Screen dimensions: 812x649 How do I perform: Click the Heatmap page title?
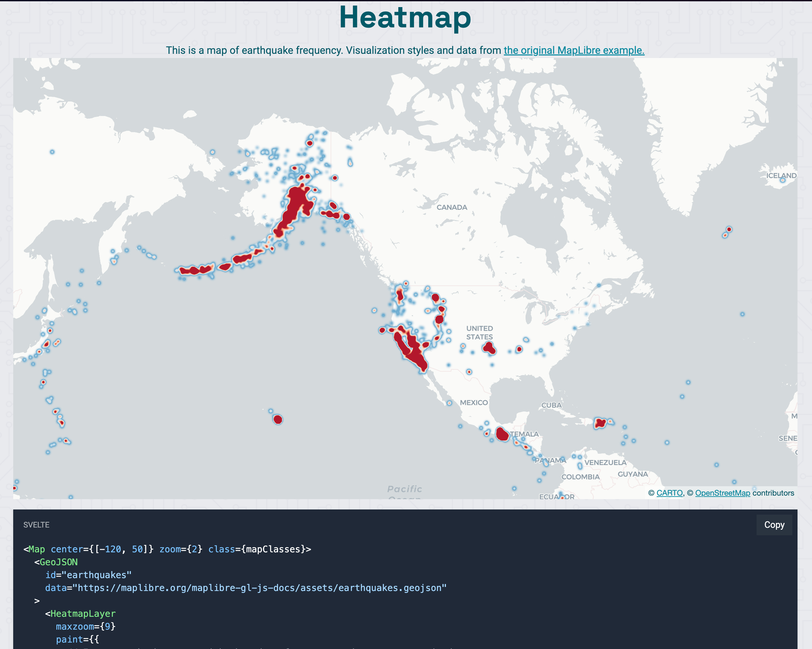tap(405, 17)
